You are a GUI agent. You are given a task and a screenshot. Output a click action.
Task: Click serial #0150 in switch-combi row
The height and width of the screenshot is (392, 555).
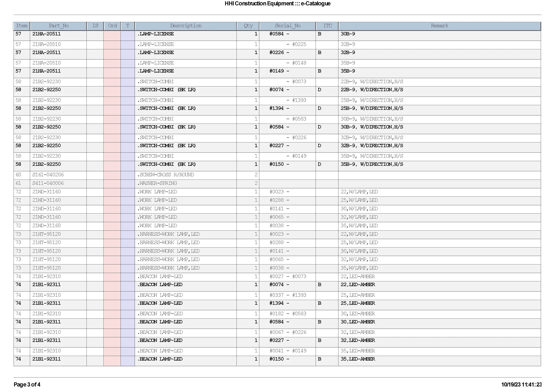279,164
